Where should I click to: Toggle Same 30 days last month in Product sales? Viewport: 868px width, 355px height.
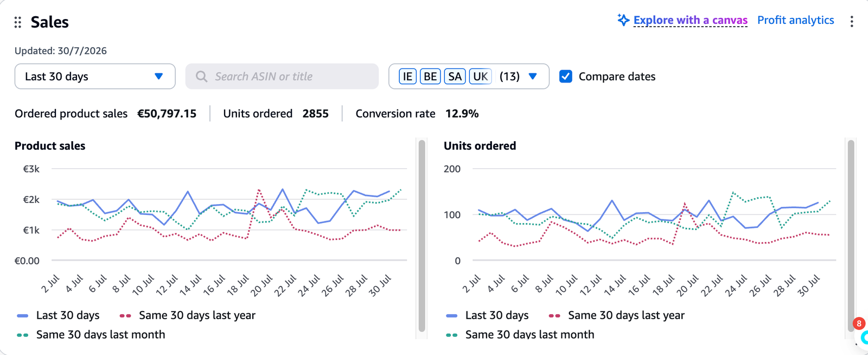(x=91, y=334)
